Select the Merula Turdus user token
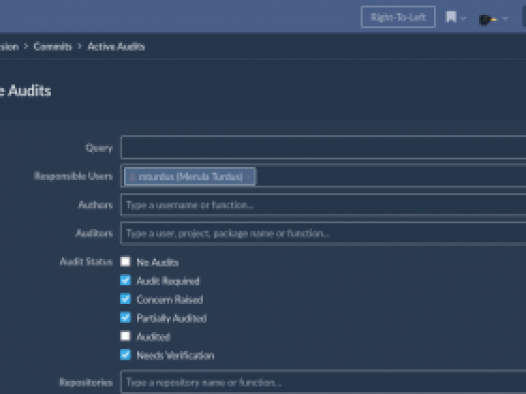 [190, 176]
